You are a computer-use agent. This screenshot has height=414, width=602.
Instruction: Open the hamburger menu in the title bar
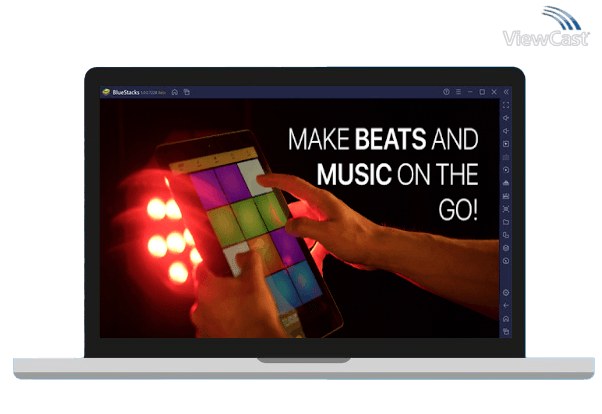(458, 92)
